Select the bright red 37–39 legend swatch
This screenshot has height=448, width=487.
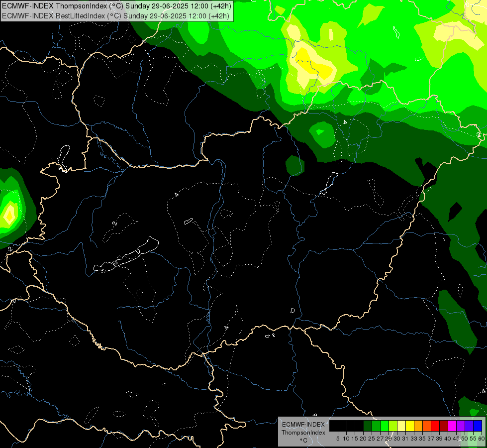[x=435, y=426]
